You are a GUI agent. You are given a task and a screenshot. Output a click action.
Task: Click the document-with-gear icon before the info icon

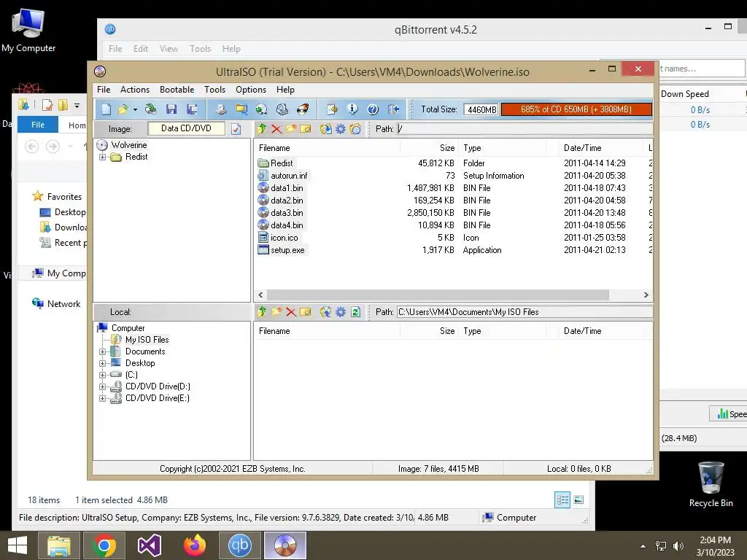coord(332,109)
